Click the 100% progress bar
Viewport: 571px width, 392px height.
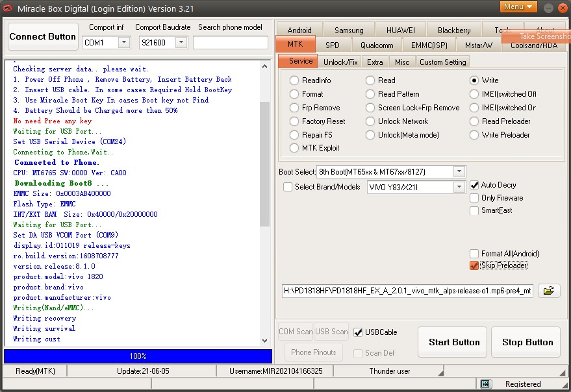tap(138, 356)
